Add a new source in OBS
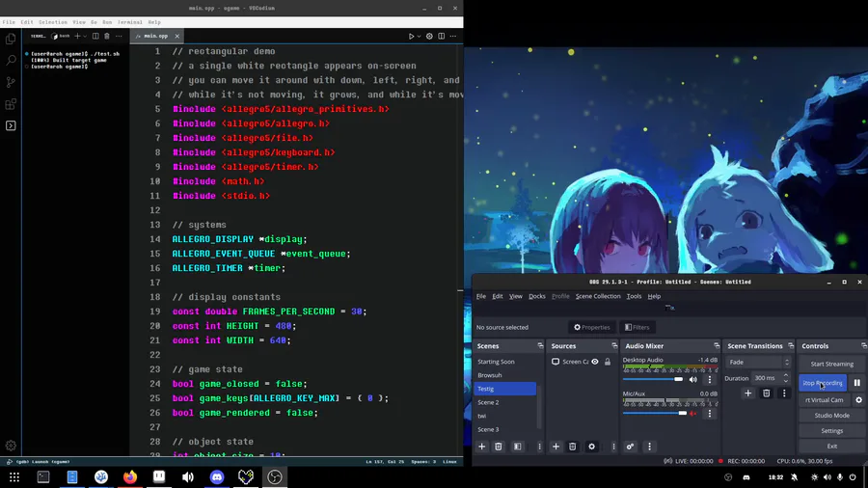 coord(556,447)
